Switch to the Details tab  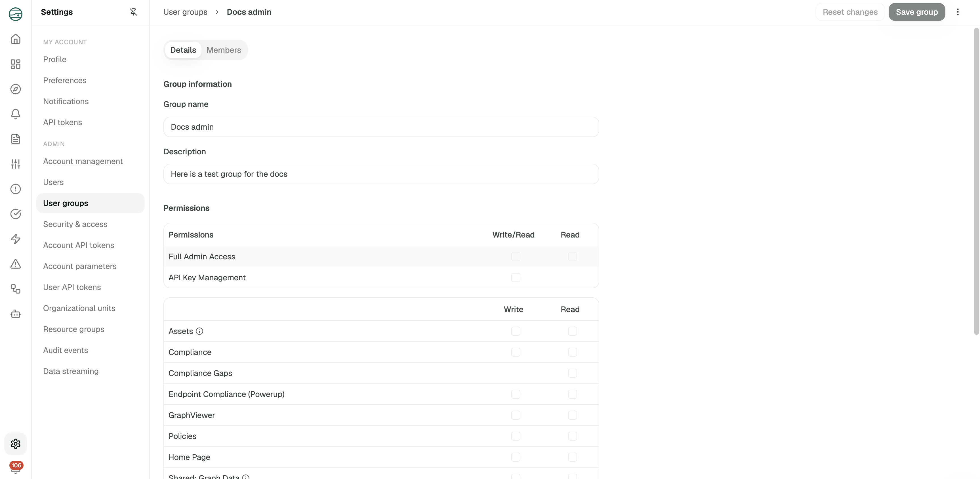(x=183, y=50)
